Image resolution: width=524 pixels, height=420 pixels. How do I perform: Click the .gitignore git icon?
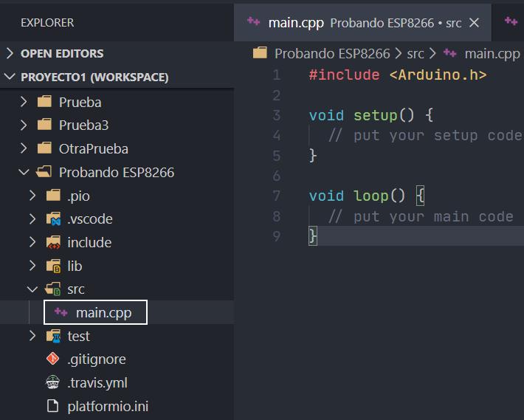[x=53, y=359]
